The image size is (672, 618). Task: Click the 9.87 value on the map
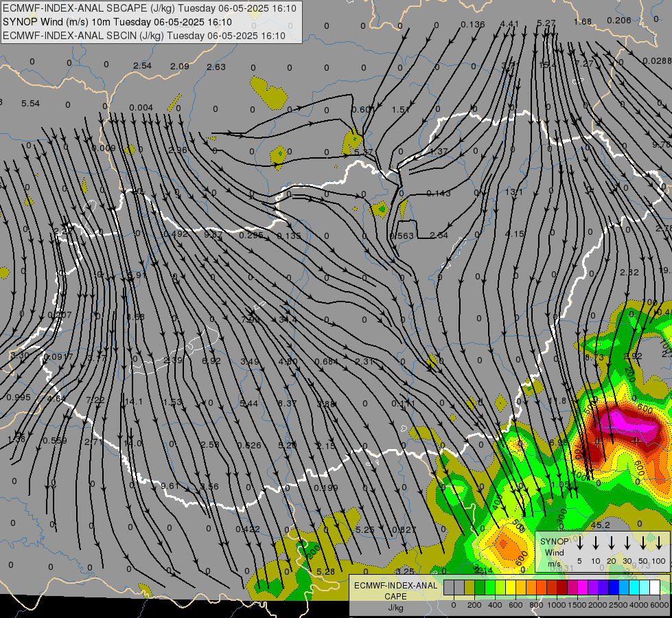click(x=213, y=234)
